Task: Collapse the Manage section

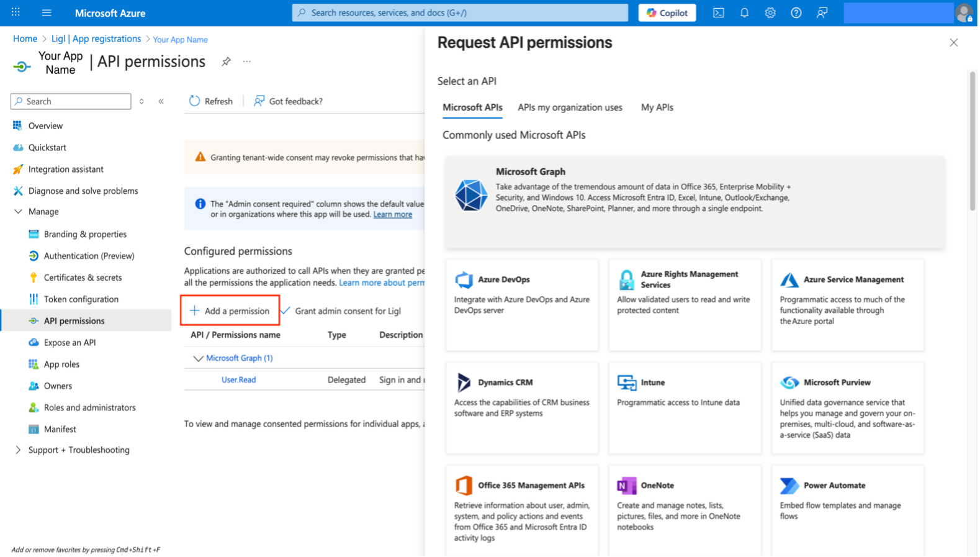Action: tap(18, 212)
